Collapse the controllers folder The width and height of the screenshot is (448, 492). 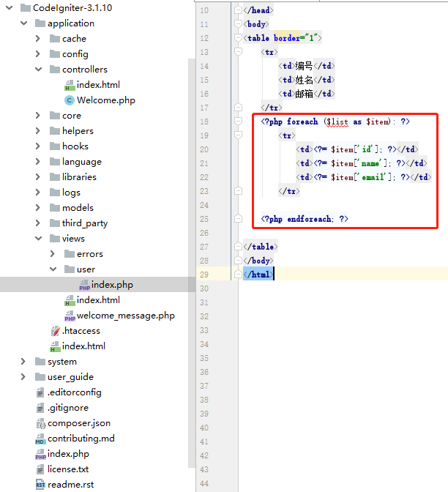click(x=38, y=69)
